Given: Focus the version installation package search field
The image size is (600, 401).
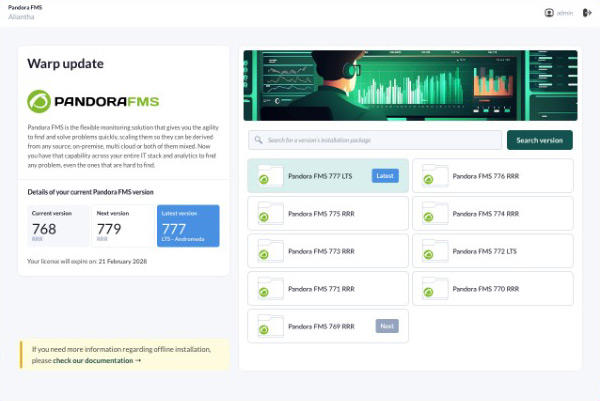Looking at the screenshot, I should pos(375,140).
